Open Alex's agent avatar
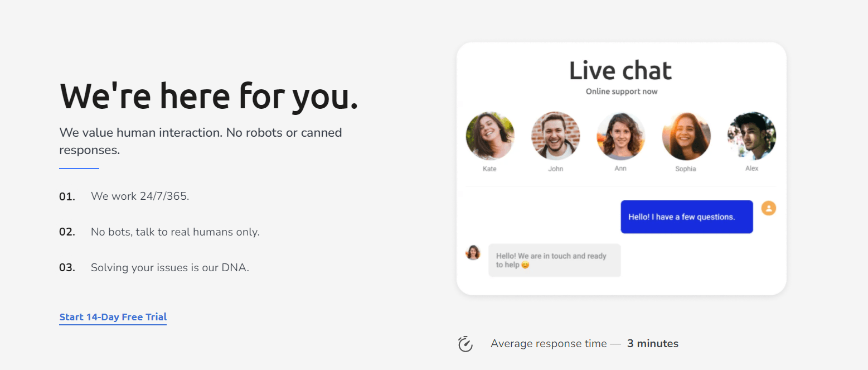The image size is (868, 370). point(751,136)
